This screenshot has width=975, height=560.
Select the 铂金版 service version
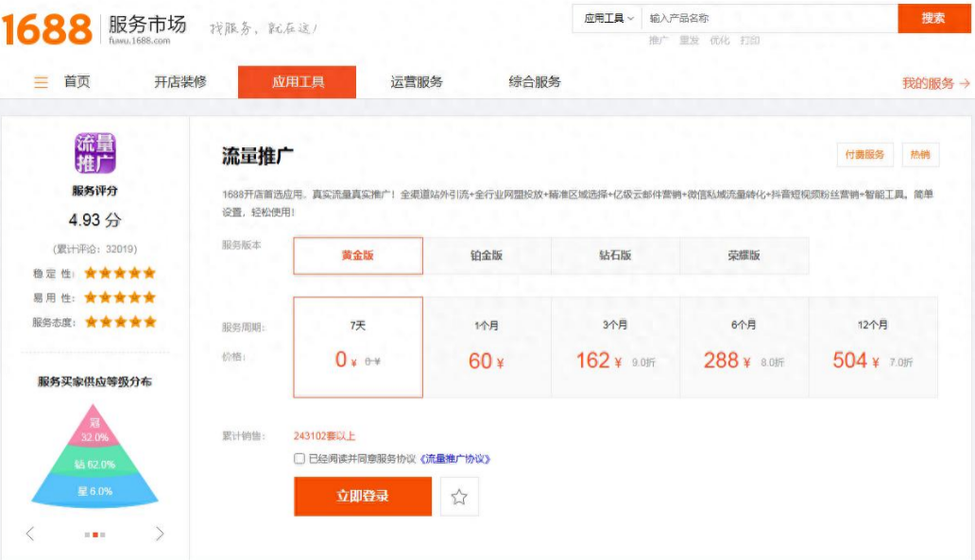click(x=487, y=256)
